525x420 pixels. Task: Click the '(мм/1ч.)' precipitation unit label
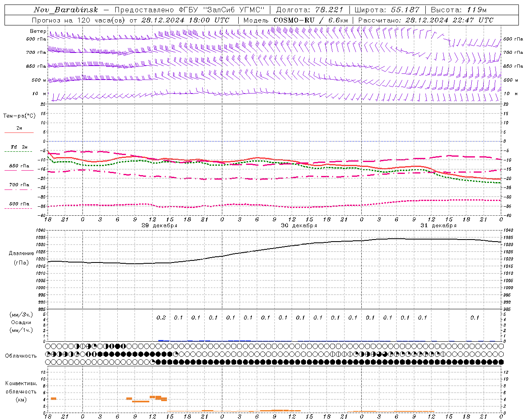coord(21,330)
